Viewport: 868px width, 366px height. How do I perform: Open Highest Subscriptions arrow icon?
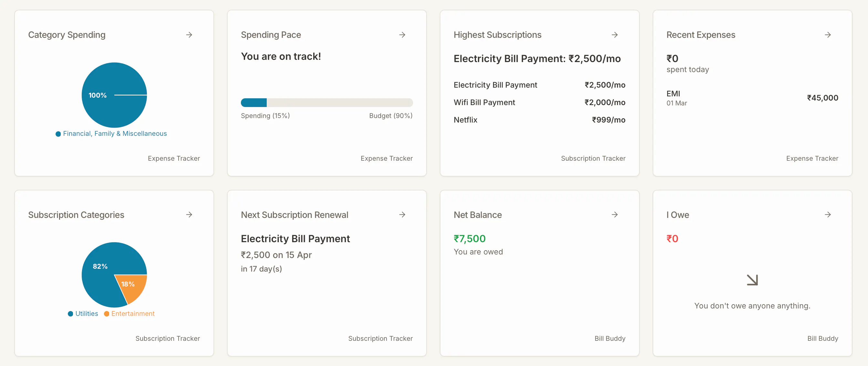615,35
